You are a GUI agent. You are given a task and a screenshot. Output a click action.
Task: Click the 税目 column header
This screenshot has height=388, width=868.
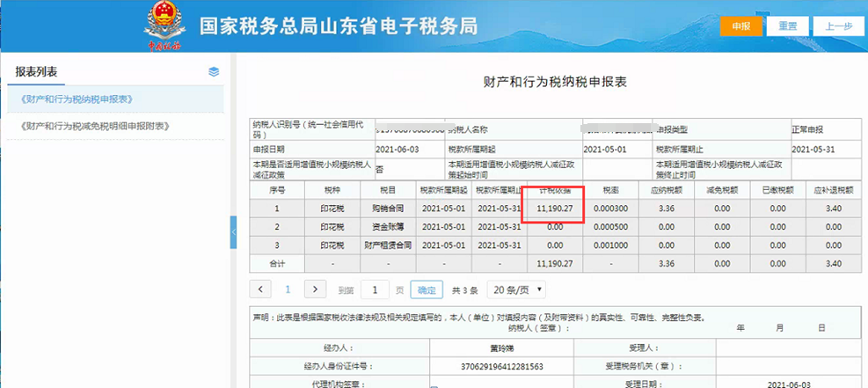pos(388,190)
